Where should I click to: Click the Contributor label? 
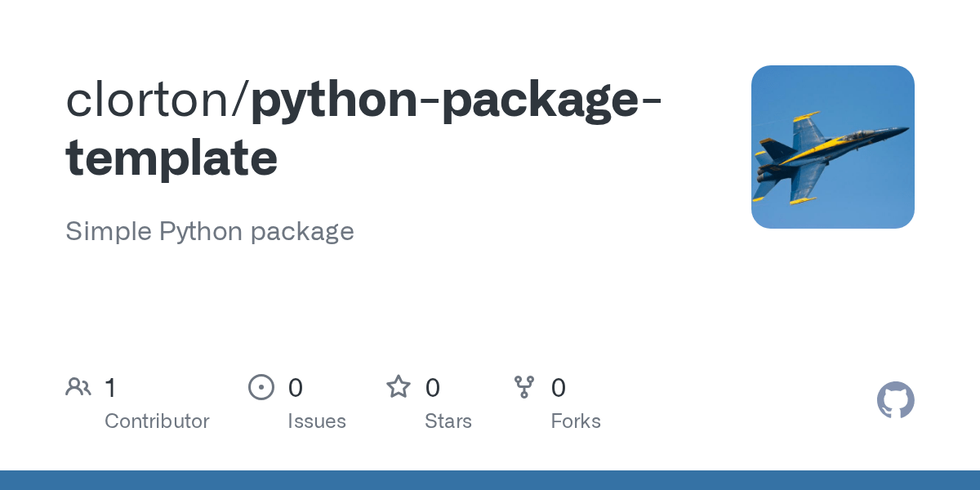tap(157, 421)
